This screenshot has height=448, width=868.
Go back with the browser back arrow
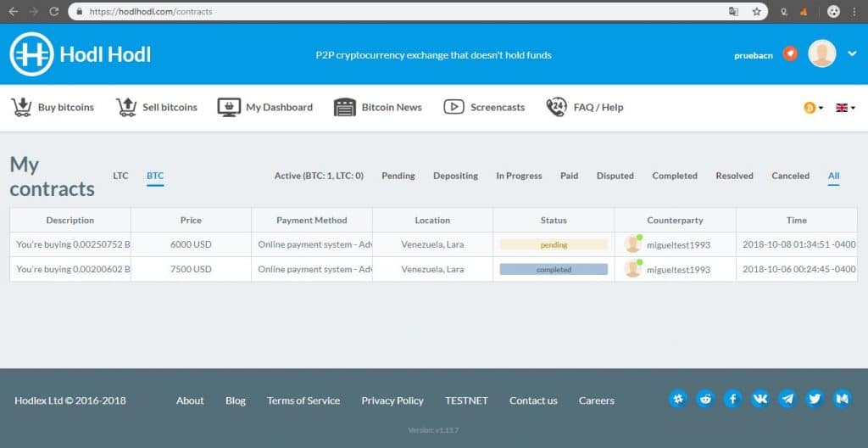pos(14,11)
